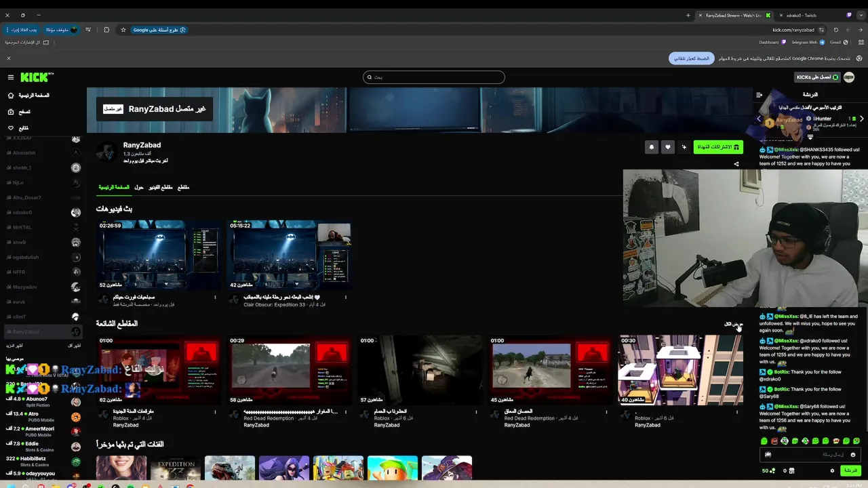Play the Red Dead Redemption clip with 45 views

click(x=551, y=370)
